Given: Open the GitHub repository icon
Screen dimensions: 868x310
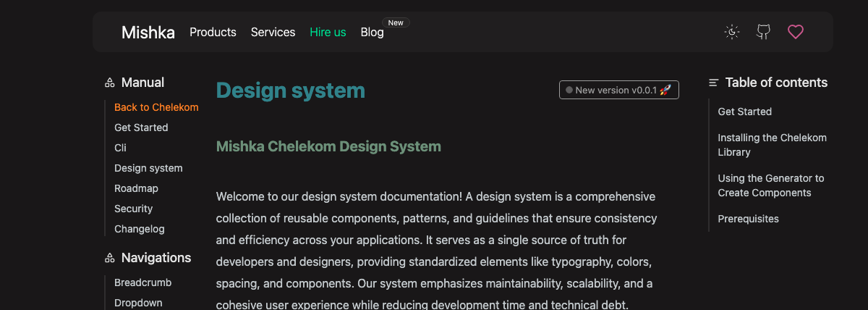Looking at the screenshot, I should (x=763, y=32).
